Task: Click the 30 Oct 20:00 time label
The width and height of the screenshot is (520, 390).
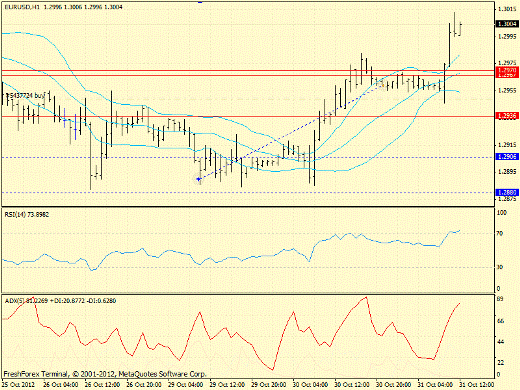Action: (x=394, y=384)
